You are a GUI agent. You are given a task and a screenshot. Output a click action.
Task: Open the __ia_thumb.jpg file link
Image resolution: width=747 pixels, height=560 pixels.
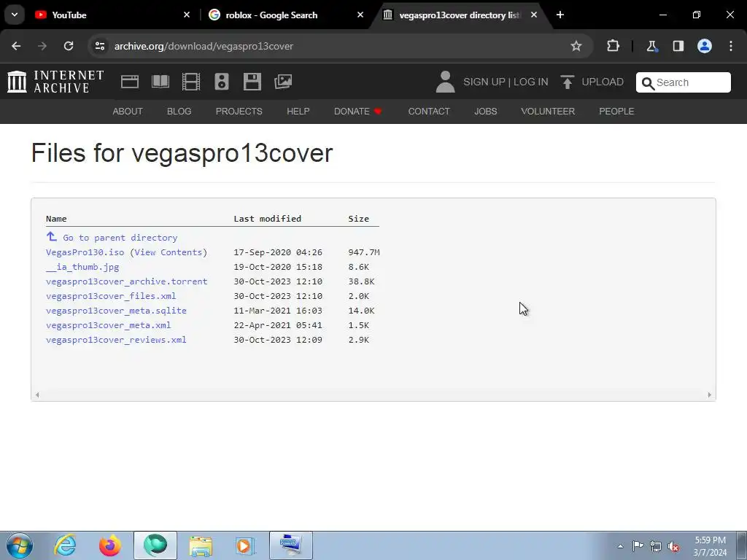pyautogui.click(x=82, y=267)
